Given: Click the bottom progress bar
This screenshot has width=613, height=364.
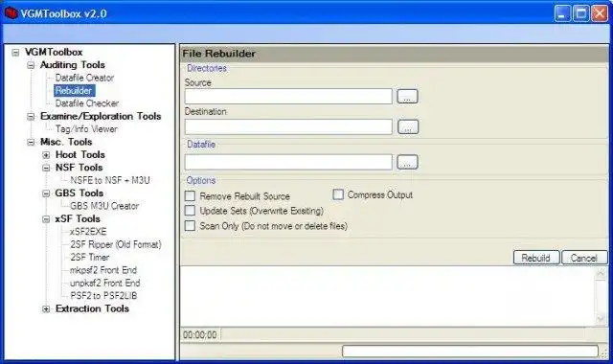Looking at the screenshot, I should [470, 351].
